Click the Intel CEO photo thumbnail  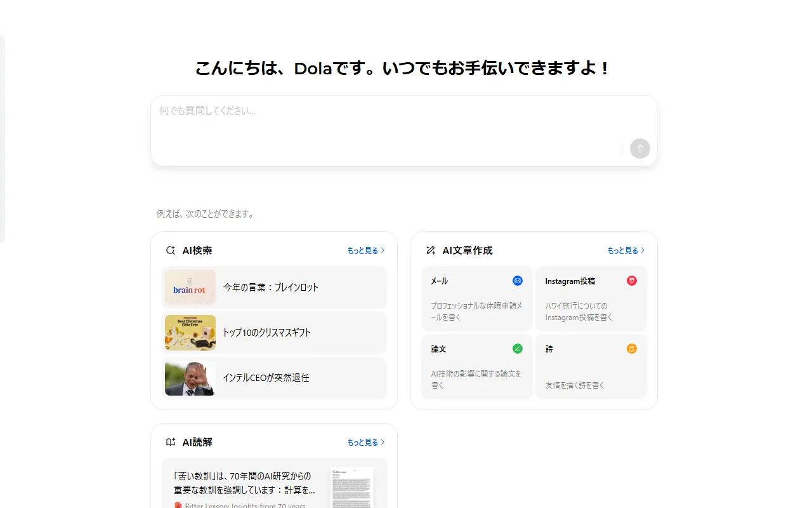pos(189,378)
